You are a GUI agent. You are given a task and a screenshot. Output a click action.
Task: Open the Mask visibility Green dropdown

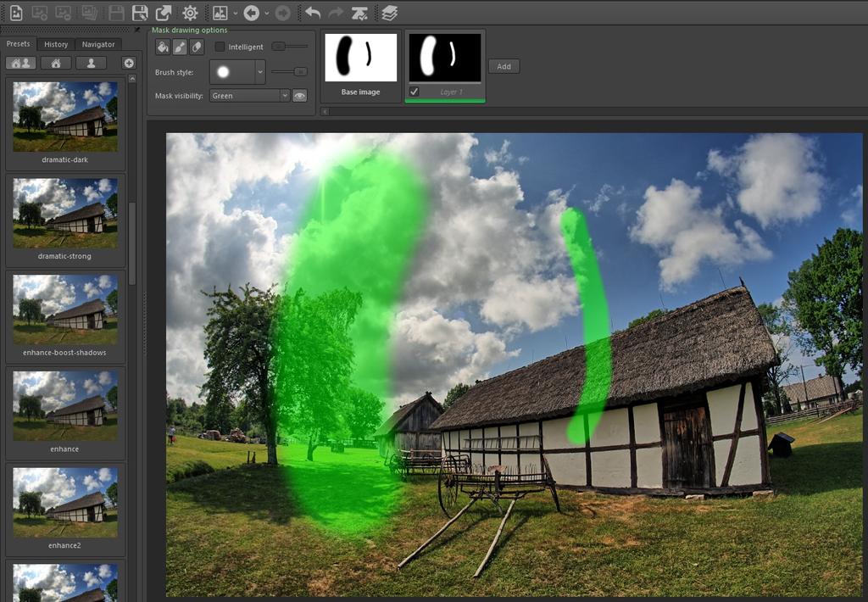[250, 96]
